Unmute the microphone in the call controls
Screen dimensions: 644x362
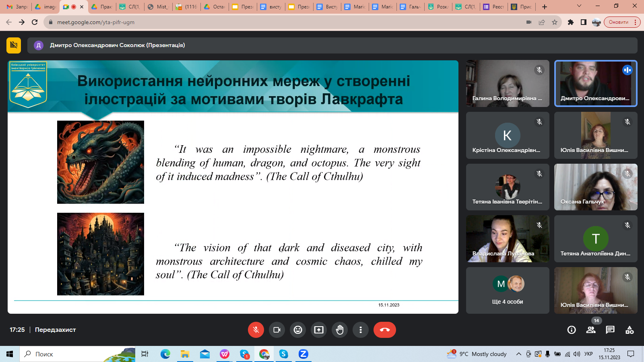tap(256, 330)
